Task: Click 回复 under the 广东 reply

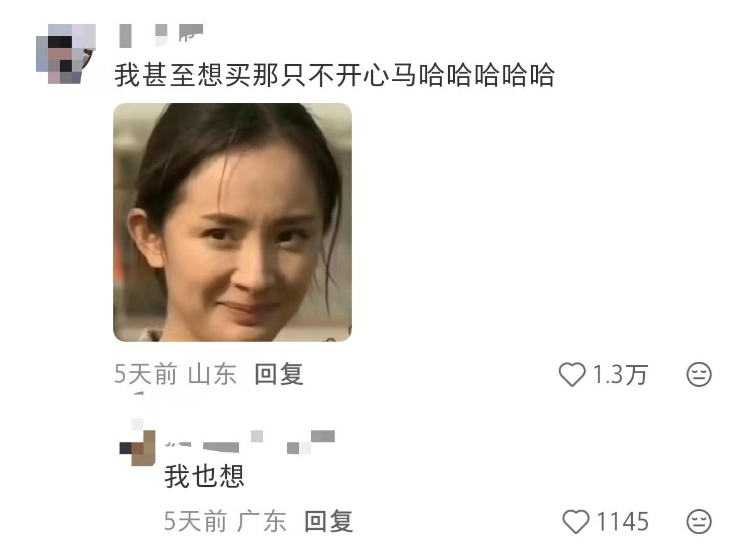Action: [328, 521]
